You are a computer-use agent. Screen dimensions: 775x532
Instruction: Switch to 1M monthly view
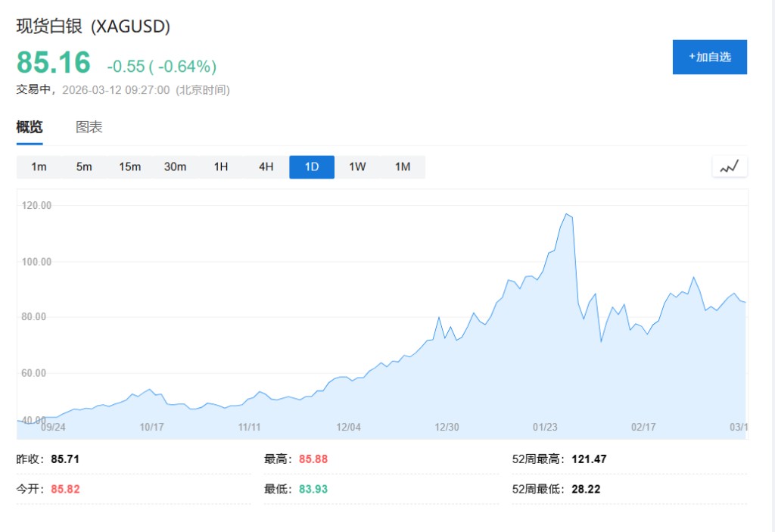pyautogui.click(x=402, y=167)
